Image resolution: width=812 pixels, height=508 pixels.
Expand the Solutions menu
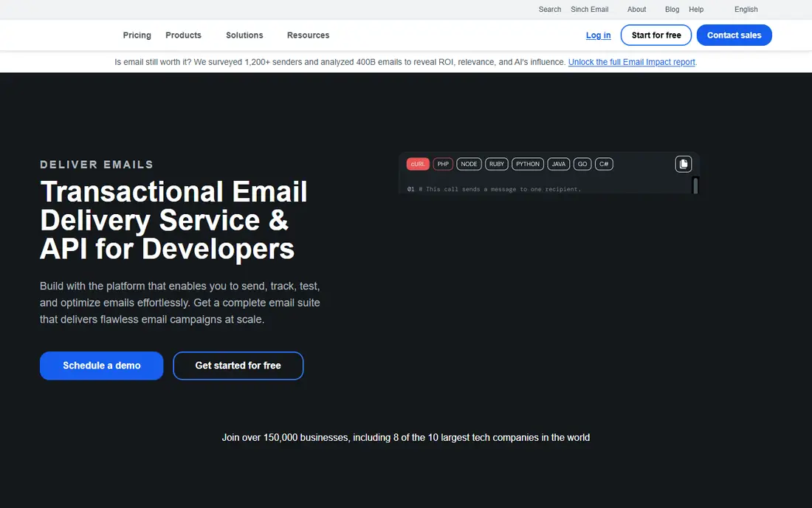(x=244, y=35)
